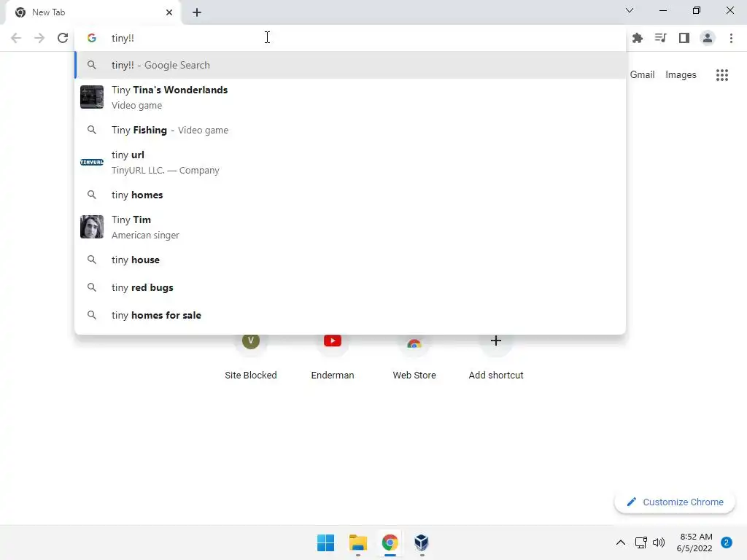The image size is (747, 560).
Task: Choose tiny homes for sale suggestion
Action: click(350, 315)
